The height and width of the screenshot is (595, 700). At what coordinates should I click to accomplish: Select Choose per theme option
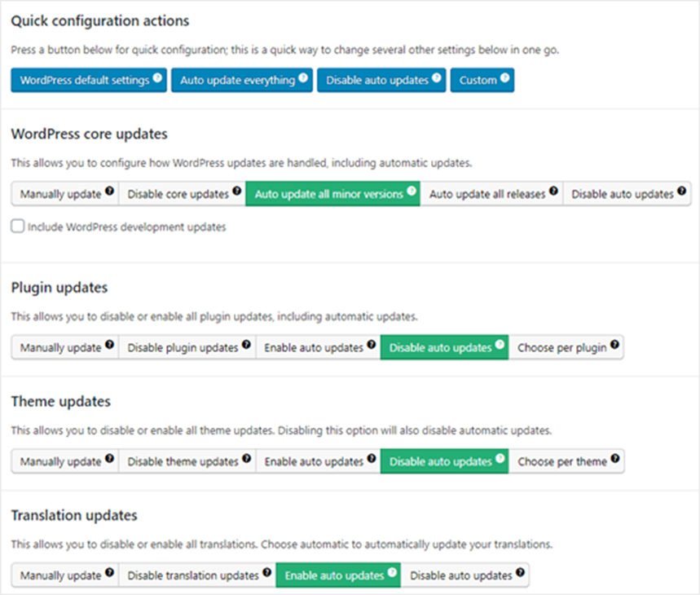pyautogui.click(x=566, y=461)
